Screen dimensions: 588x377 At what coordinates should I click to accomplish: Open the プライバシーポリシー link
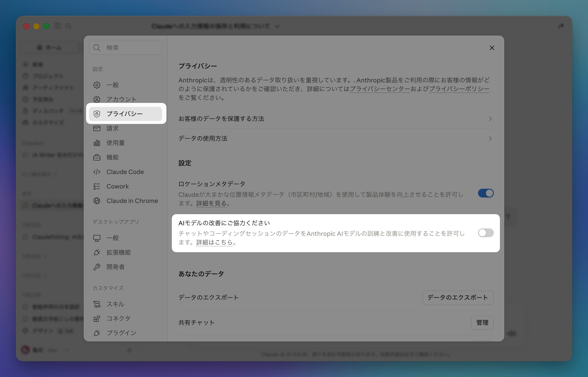[x=459, y=89]
